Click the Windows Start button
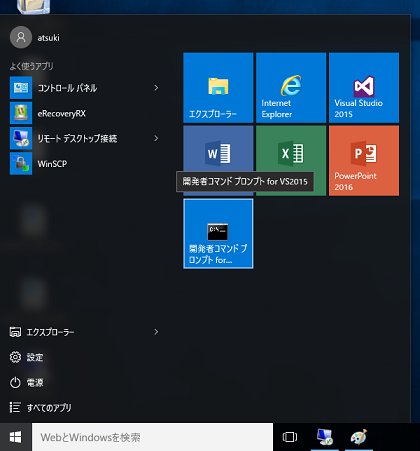Screen dimensions: 420x451 16,437
